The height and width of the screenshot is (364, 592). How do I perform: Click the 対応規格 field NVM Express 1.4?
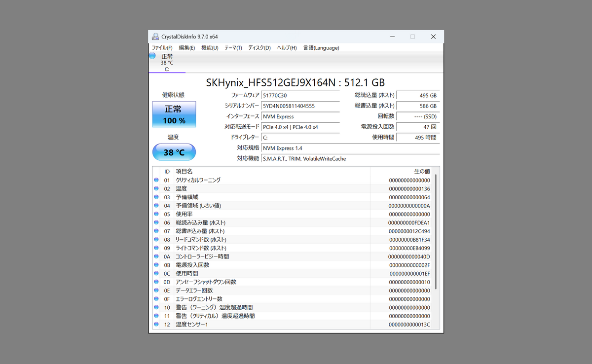tap(350, 148)
